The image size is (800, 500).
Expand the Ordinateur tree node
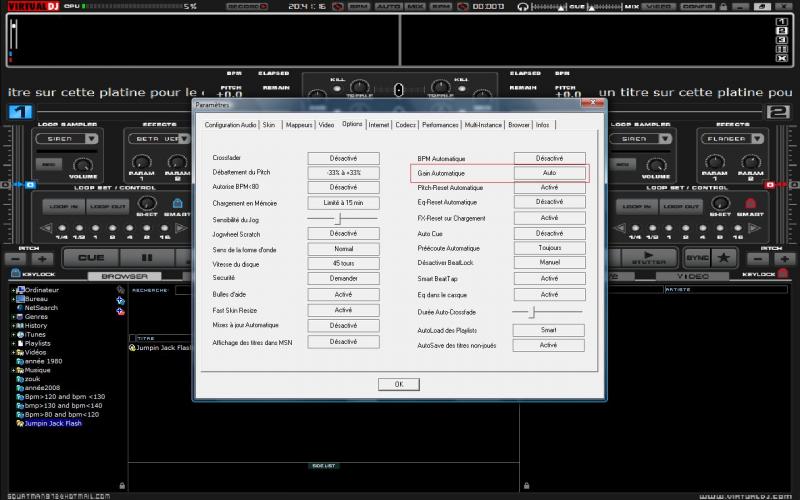(13, 290)
